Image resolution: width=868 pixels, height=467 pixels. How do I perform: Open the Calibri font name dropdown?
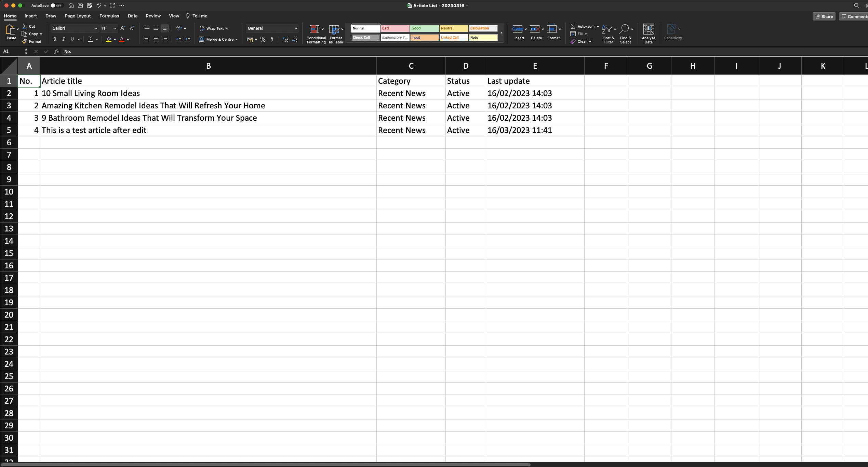[x=96, y=28]
